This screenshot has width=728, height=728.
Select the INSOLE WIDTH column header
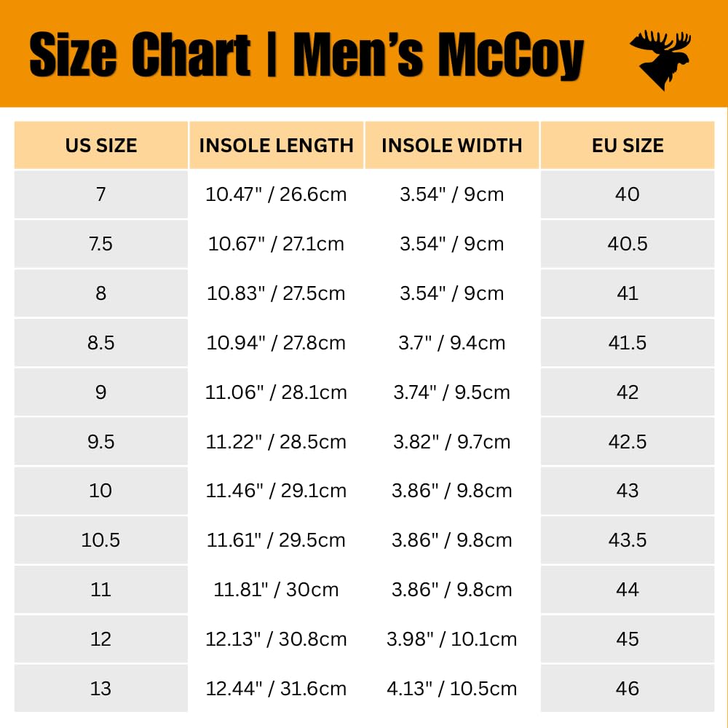click(x=452, y=146)
